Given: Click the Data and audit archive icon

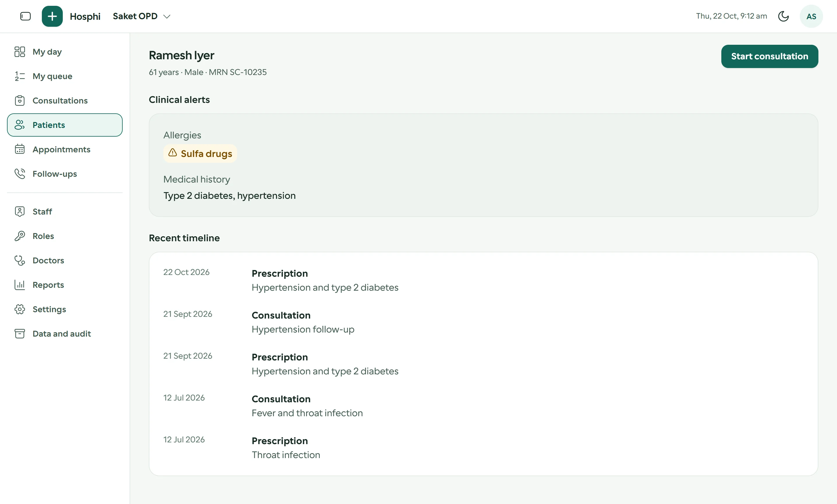Looking at the screenshot, I should [x=20, y=334].
